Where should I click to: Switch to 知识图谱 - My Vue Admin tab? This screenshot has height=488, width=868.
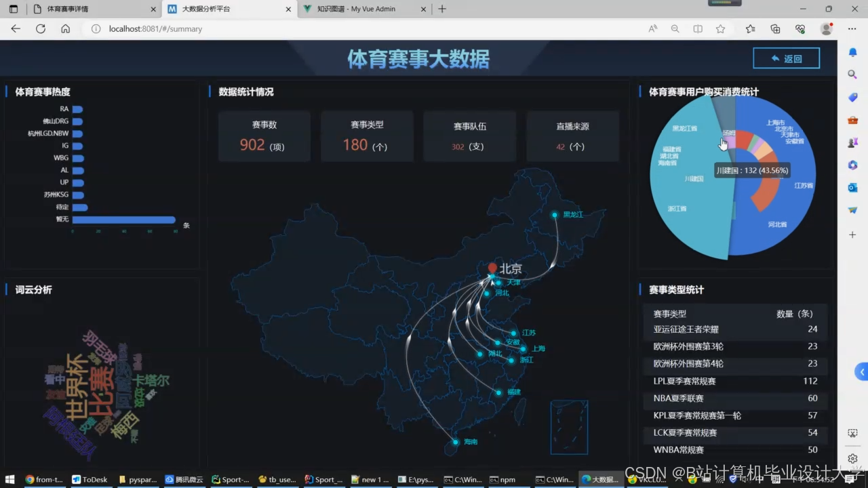click(365, 9)
